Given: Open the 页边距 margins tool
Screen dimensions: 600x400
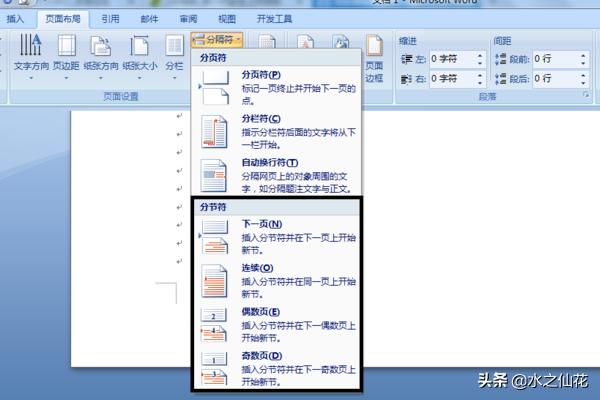Looking at the screenshot, I should click(x=66, y=56).
